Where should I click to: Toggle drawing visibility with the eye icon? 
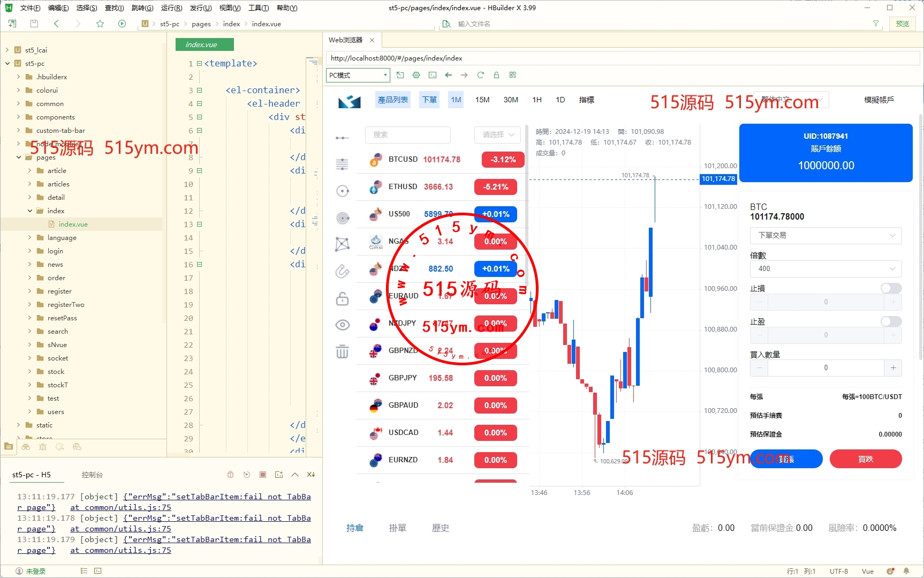[x=342, y=325]
